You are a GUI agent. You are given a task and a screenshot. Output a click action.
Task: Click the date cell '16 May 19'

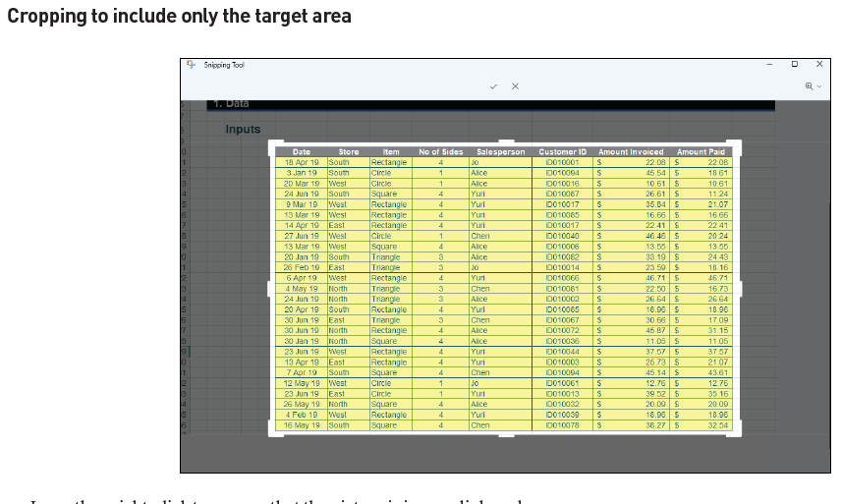click(302, 425)
